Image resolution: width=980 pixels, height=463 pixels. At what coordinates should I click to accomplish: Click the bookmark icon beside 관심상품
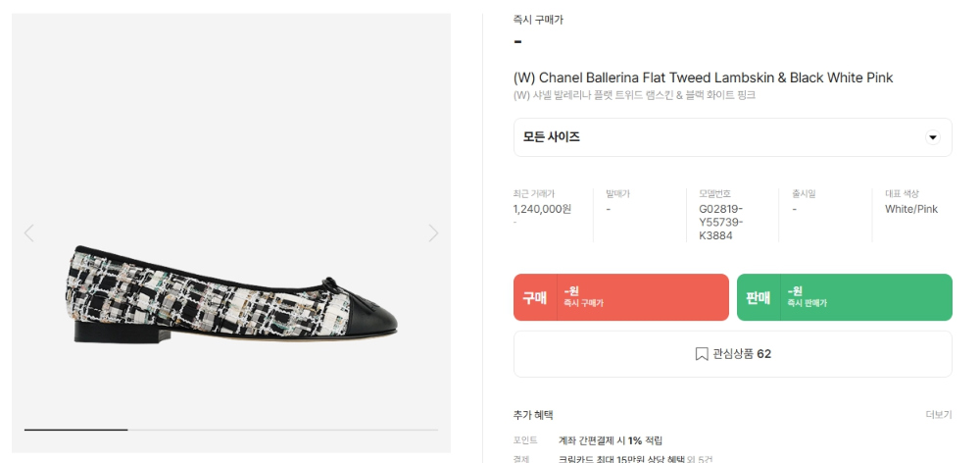702,354
